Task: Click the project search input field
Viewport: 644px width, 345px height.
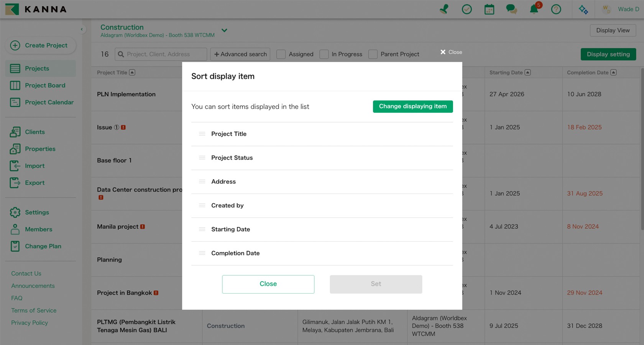Action: click(161, 54)
